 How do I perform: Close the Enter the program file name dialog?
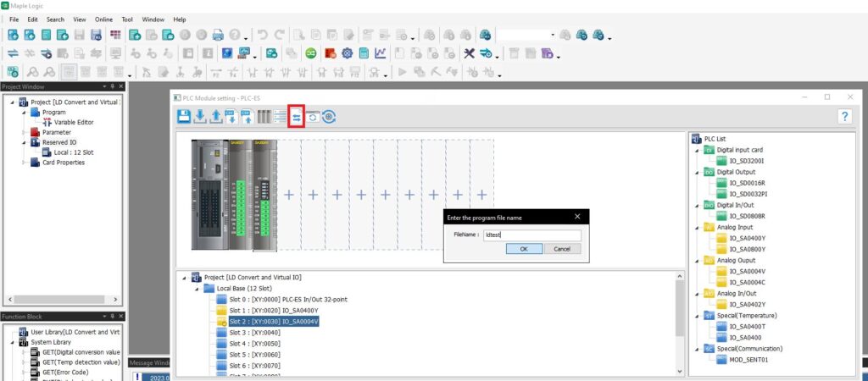click(577, 217)
